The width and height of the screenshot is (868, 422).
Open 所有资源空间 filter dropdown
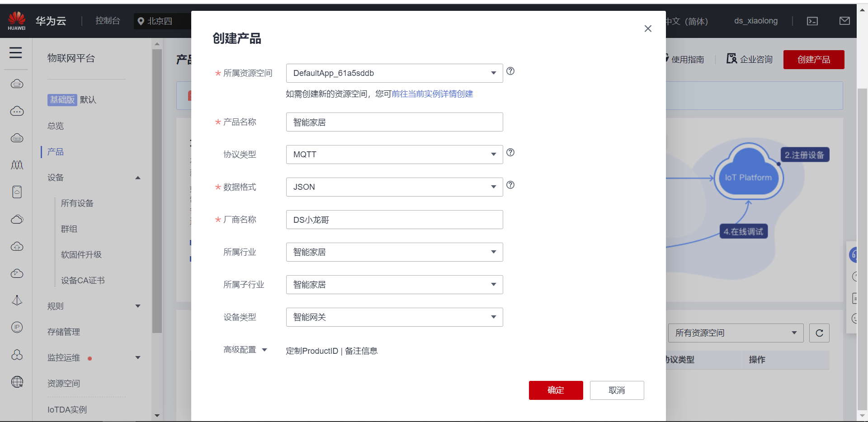click(x=736, y=333)
